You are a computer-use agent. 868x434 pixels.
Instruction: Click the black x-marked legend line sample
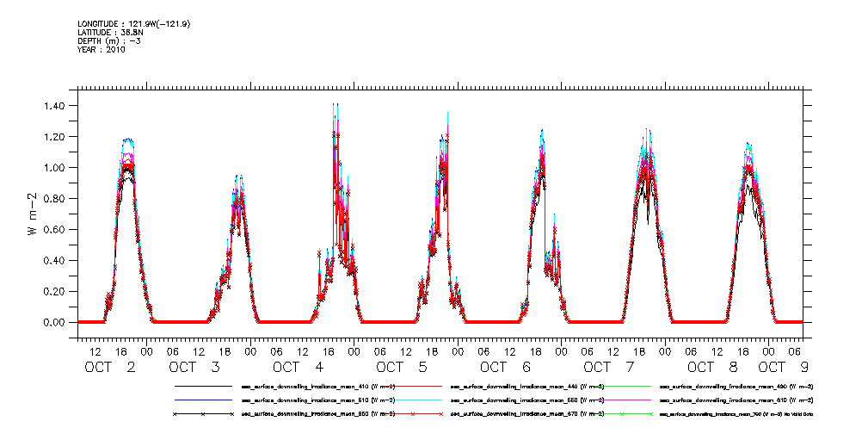(x=203, y=414)
